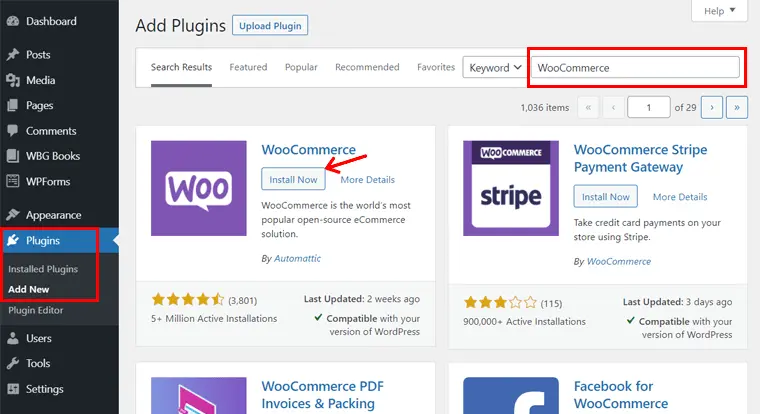Switch to the Featured tab
This screenshot has height=414, width=760.
pos(248,67)
